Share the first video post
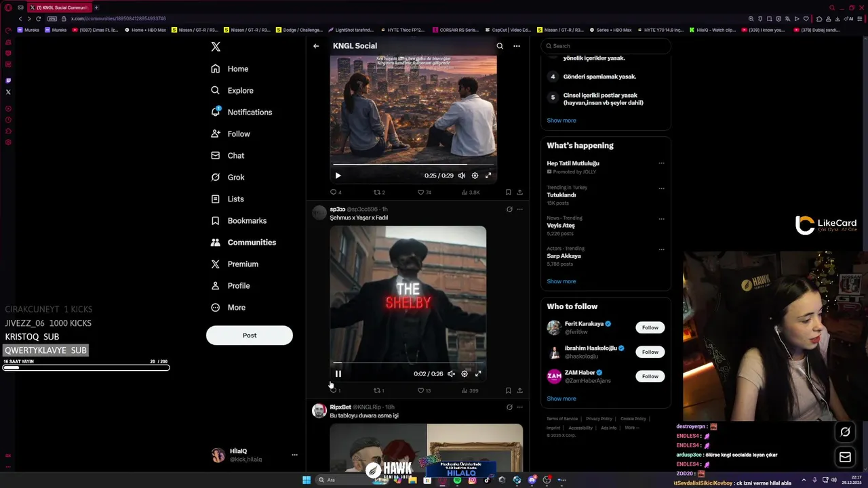The width and height of the screenshot is (868, 488). pos(520,192)
